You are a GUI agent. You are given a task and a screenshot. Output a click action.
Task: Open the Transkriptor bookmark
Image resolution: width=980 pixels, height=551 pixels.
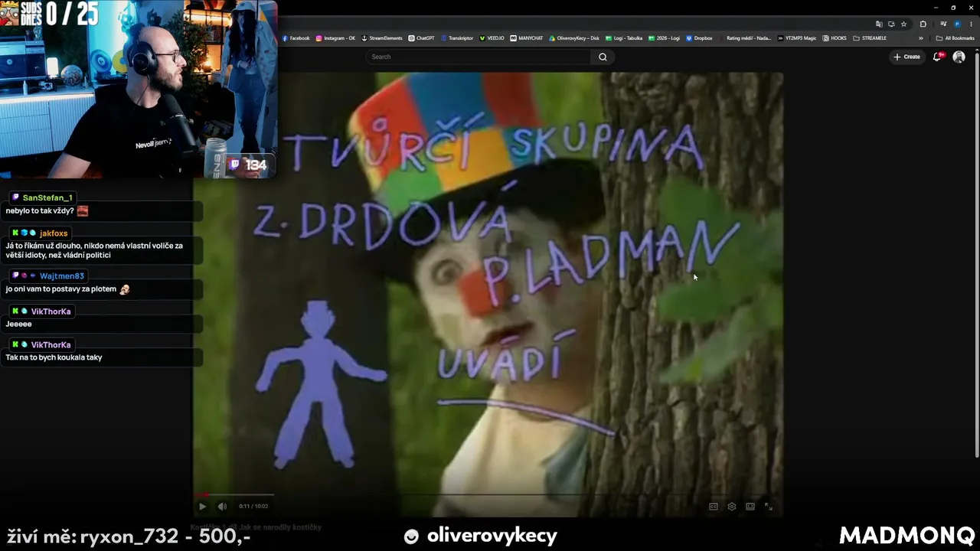point(457,38)
